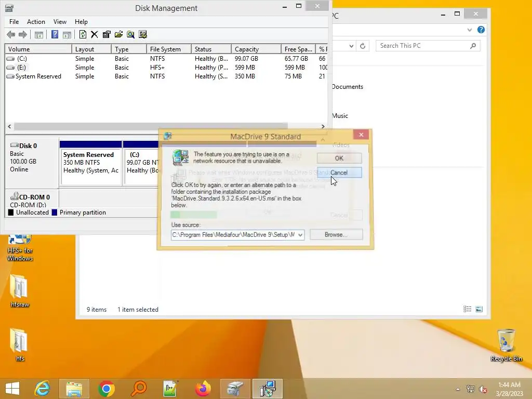Click Cancel in MacDrive 9 Standard dialog
Image resolution: width=532 pixels, height=399 pixels.
339,172
